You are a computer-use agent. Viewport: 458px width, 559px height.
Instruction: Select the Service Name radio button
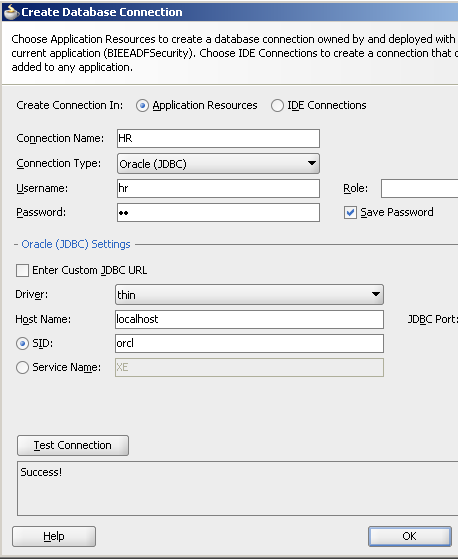coord(22,368)
